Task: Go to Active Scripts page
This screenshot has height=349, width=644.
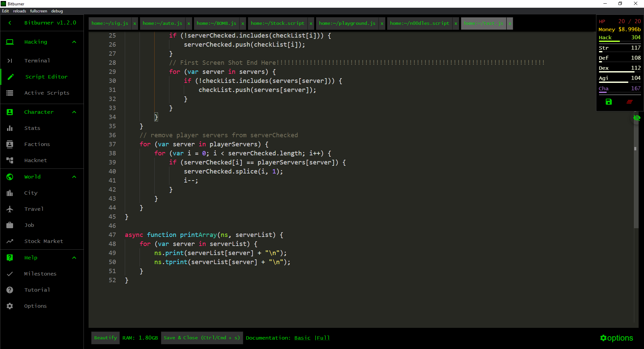Action: pyautogui.click(x=47, y=93)
